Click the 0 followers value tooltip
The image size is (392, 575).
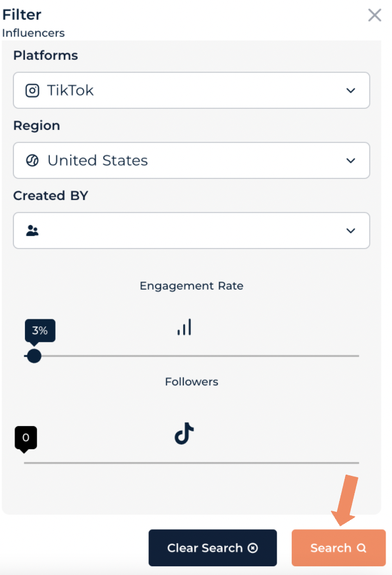(x=26, y=438)
